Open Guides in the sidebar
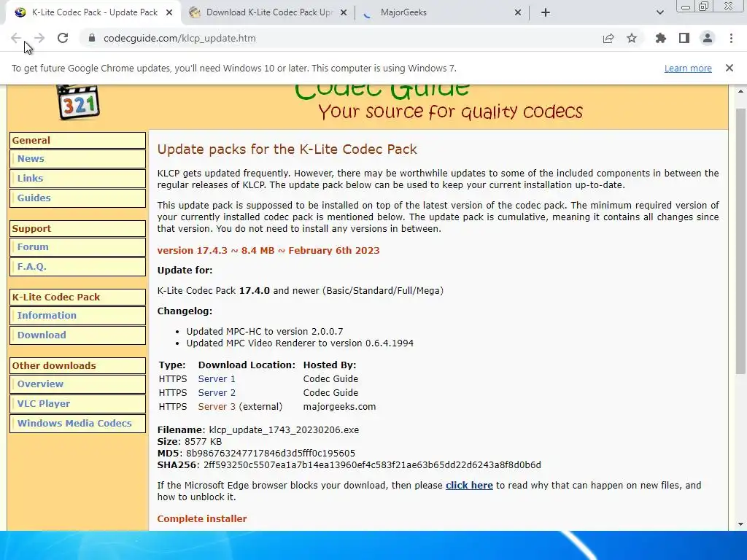This screenshot has height=560, width=747. (77, 198)
